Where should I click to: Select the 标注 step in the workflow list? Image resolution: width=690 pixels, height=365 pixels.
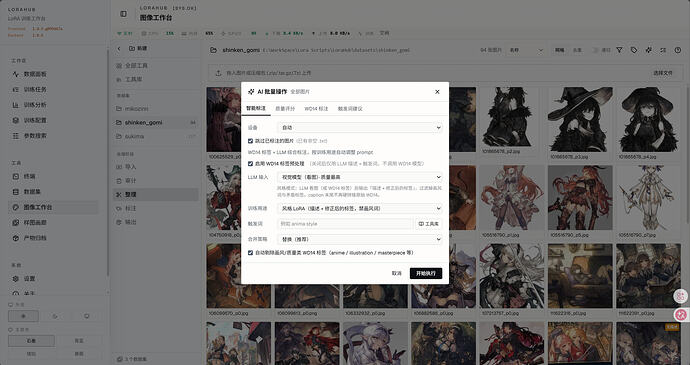point(156,208)
